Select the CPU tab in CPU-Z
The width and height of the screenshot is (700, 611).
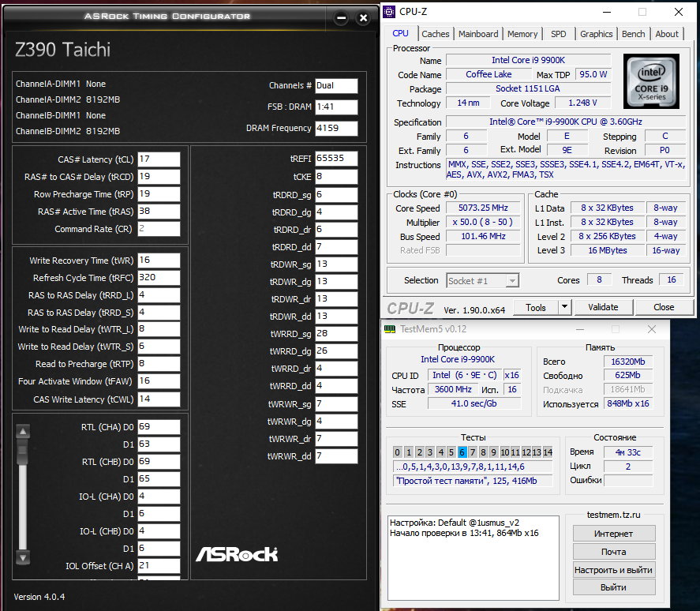[x=400, y=33]
